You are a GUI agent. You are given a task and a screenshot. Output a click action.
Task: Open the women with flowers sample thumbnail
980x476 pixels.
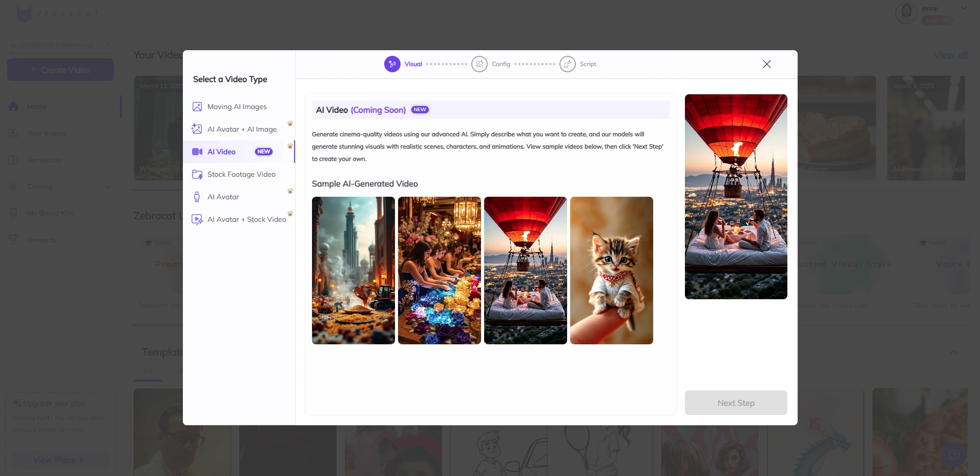click(x=440, y=271)
